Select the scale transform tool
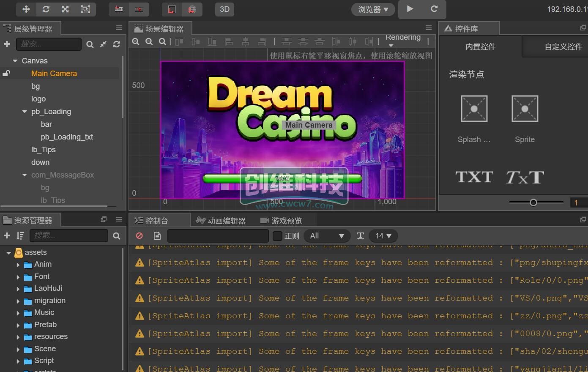 point(65,9)
